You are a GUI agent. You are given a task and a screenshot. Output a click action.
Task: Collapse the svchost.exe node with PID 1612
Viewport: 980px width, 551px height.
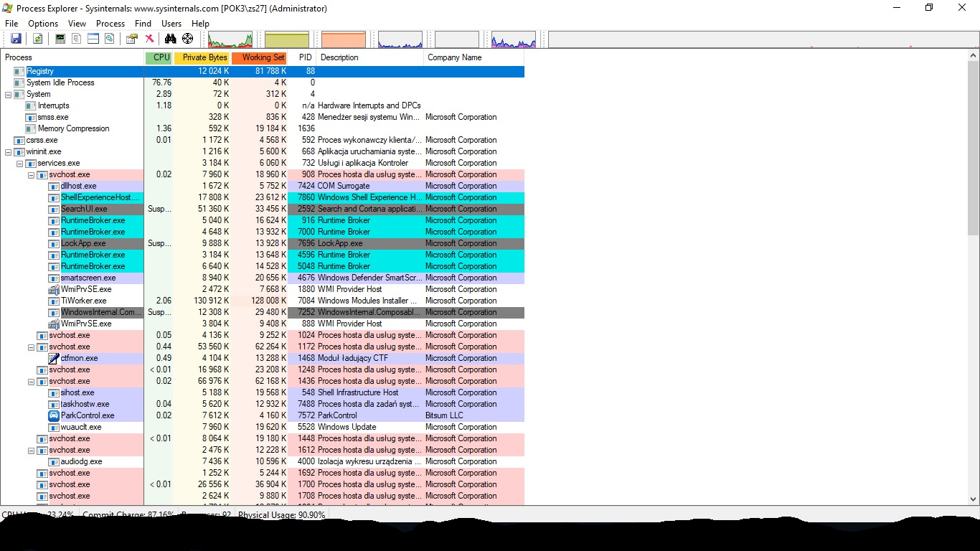click(x=32, y=450)
